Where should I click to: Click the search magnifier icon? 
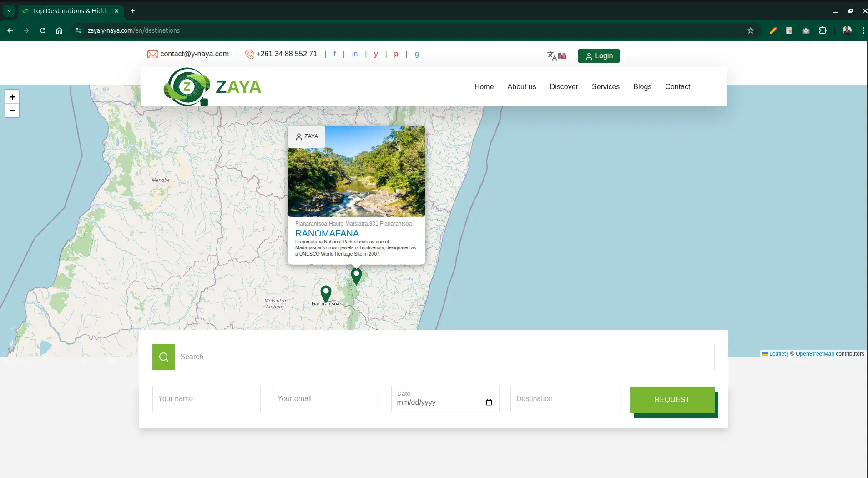point(162,357)
